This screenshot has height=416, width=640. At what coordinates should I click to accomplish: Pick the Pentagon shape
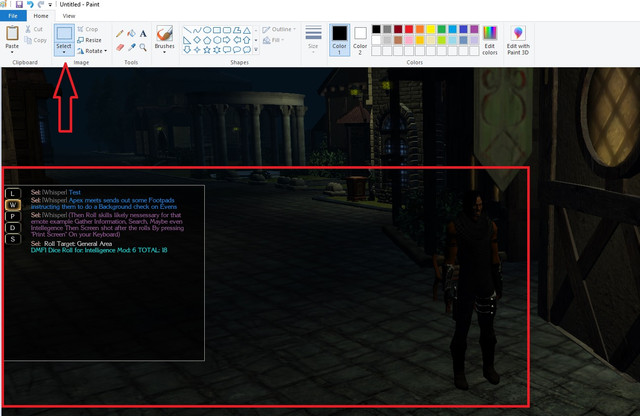tap(207, 40)
